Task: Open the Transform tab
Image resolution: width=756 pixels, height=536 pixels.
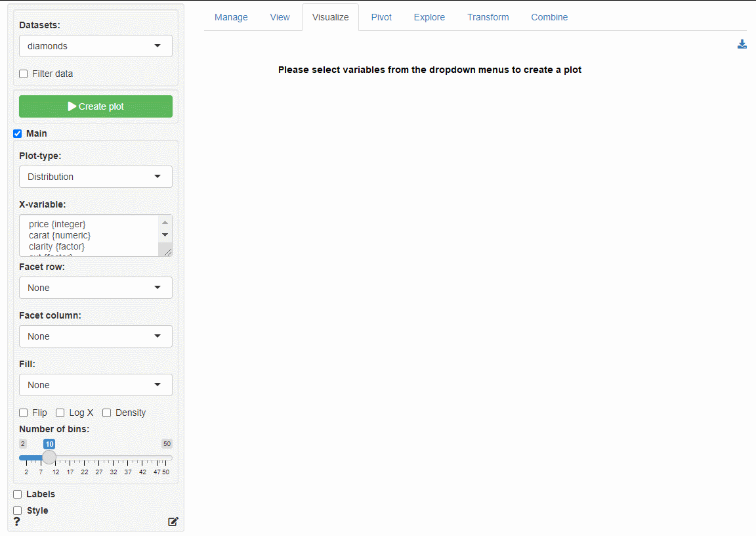Action: coord(488,17)
